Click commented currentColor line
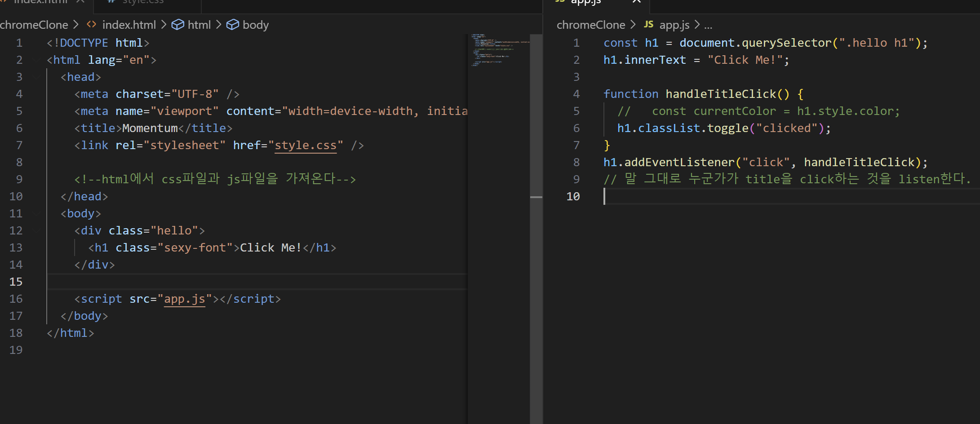Screen dimensions: 980x424 tap(758, 111)
